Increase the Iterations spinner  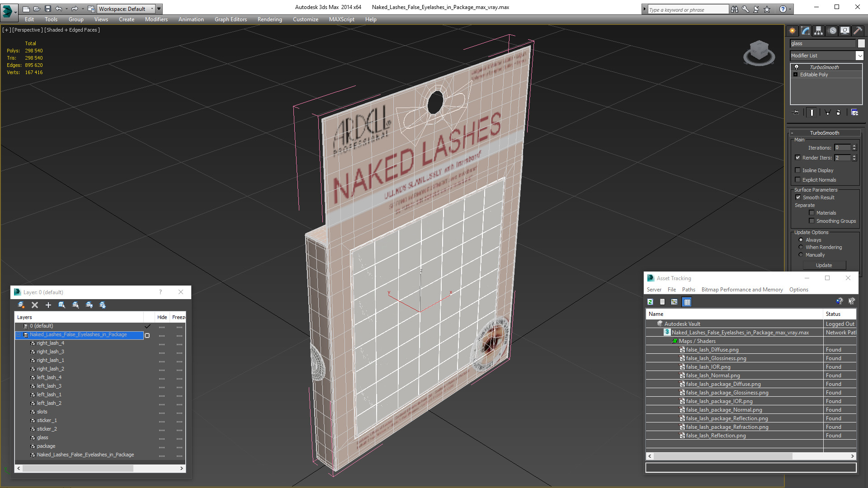pos(854,146)
